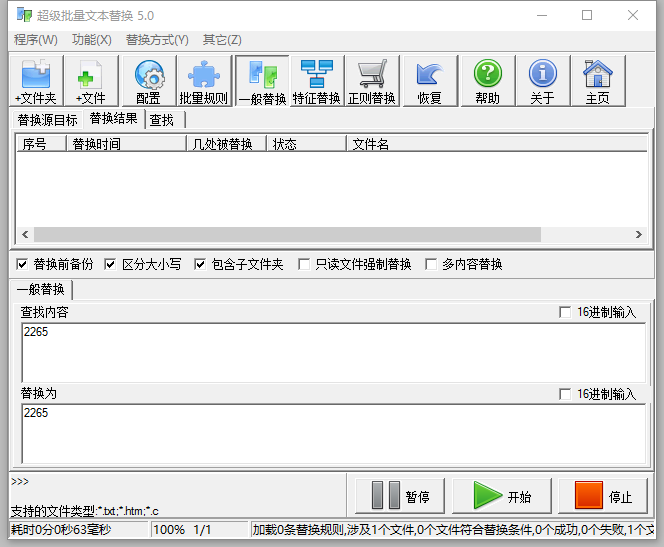This screenshot has height=547, width=664.
Task: Select 正则替换 shopping cart icon
Action: [371, 80]
